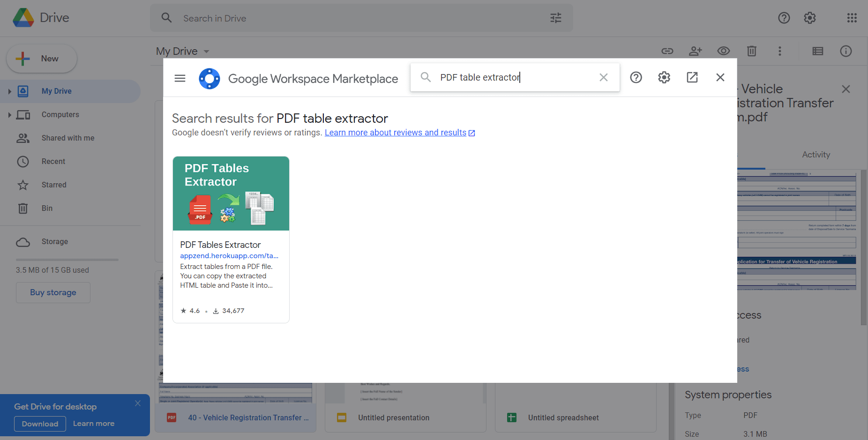
Task: Open Marketplace help
Action: [x=636, y=77]
